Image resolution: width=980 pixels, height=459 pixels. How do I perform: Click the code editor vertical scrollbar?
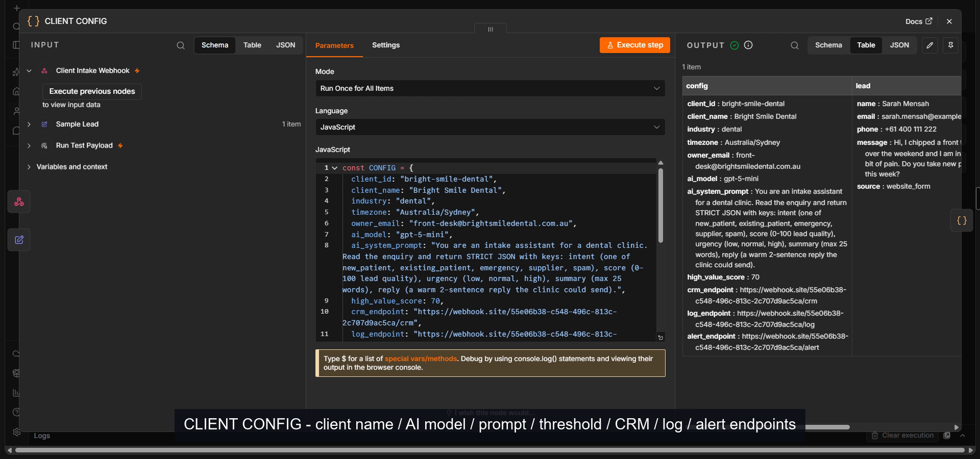tap(660, 206)
